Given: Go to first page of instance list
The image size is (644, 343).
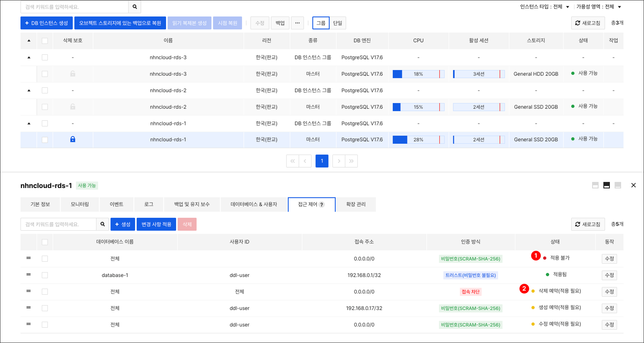Looking at the screenshot, I should [293, 161].
